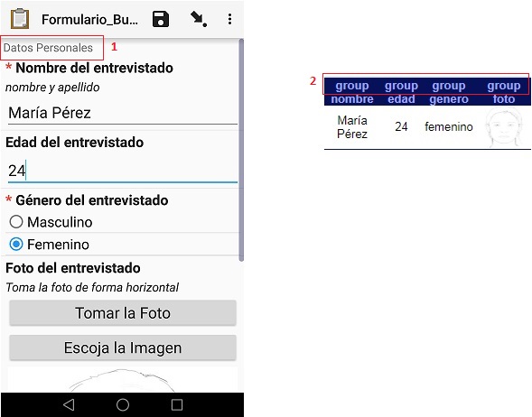
Task: Tap the 'nombre y apellido' hint text
Action: (52, 88)
